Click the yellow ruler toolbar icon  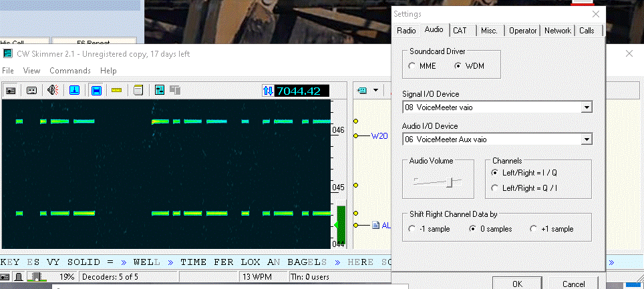tap(117, 90)
